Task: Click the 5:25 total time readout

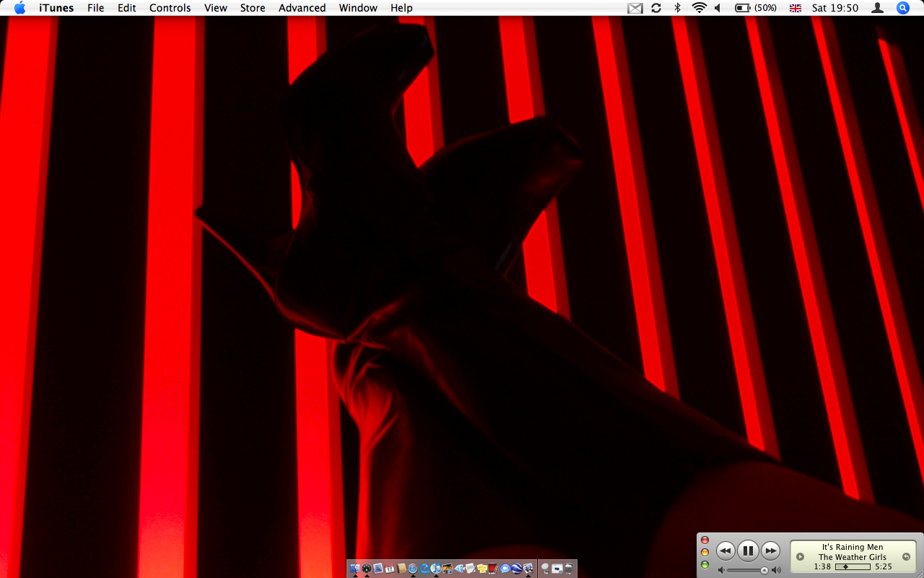Action: pos(884,567)
